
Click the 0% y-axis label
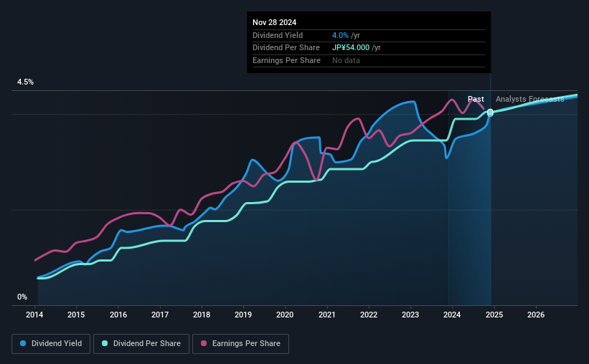(x=22, y=297)
